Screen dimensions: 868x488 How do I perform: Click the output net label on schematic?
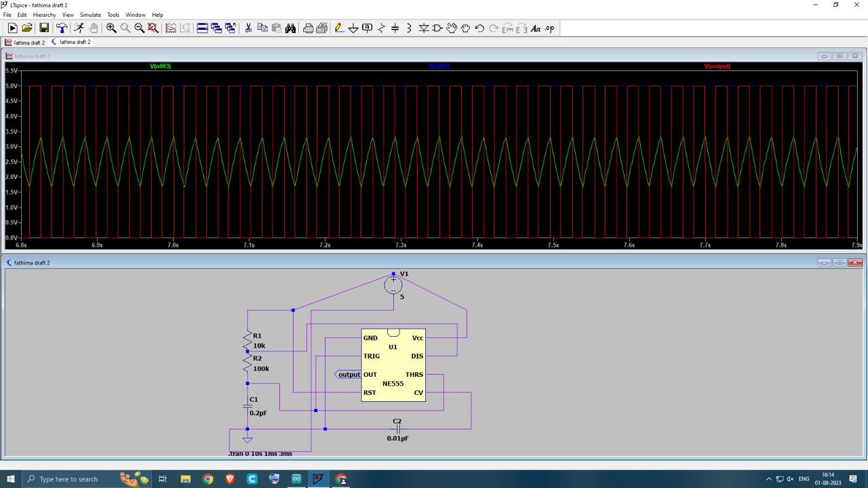point(349,374)
